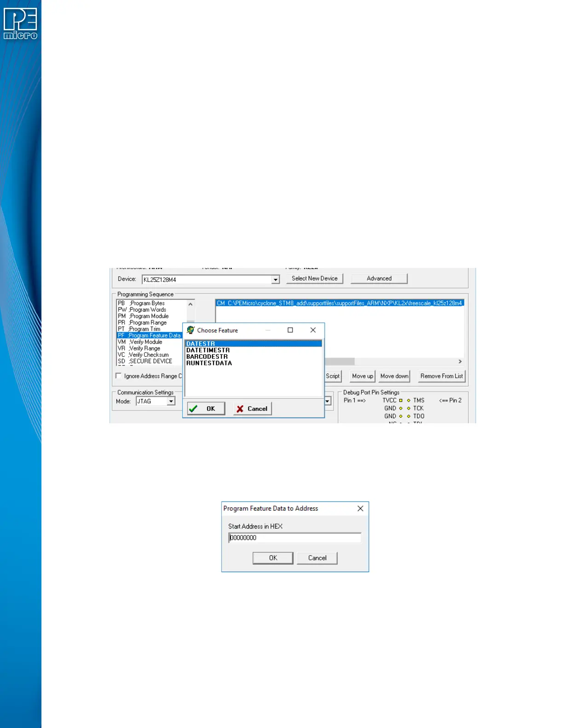
Task: Choose BARCODESTR feature
Action: (207, 357)
